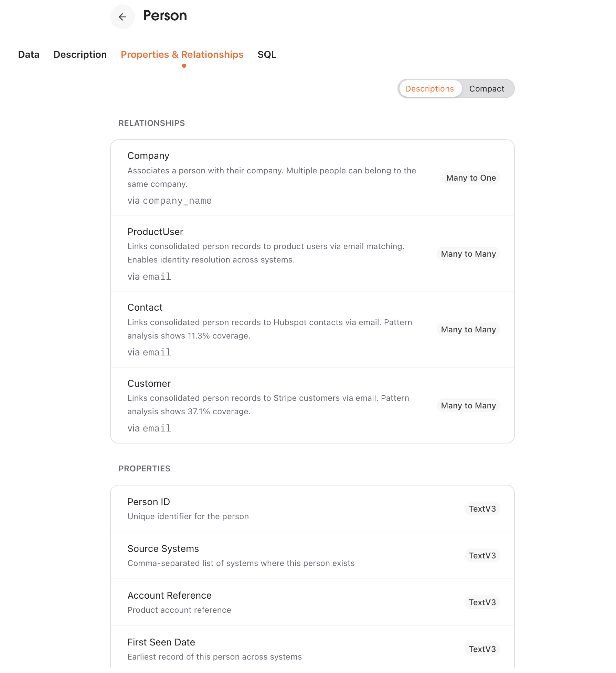Switch to the SQL tab
This screenshot has width=616, height=673.
(267, 54)
